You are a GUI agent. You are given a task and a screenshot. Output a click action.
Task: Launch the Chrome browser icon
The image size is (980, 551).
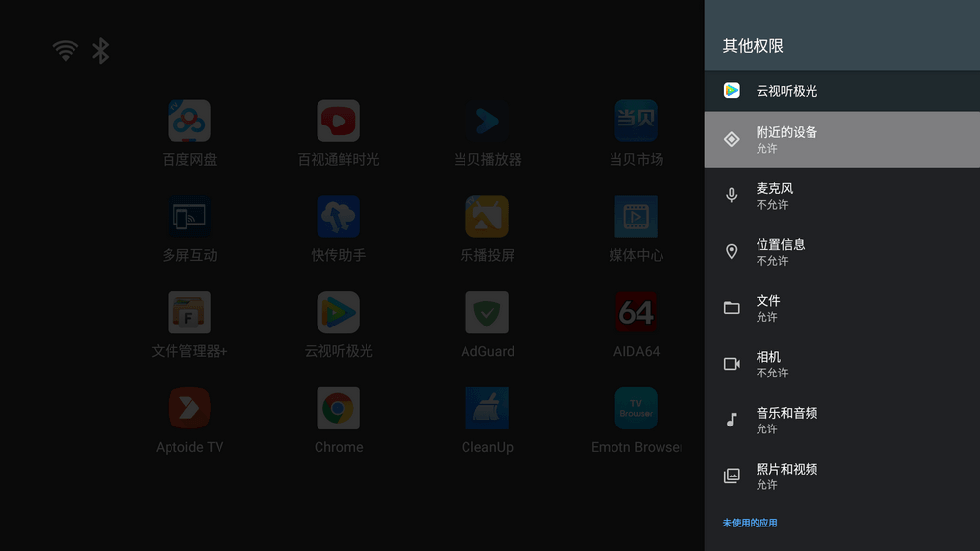pyautogui.click(x=338, y=409)
